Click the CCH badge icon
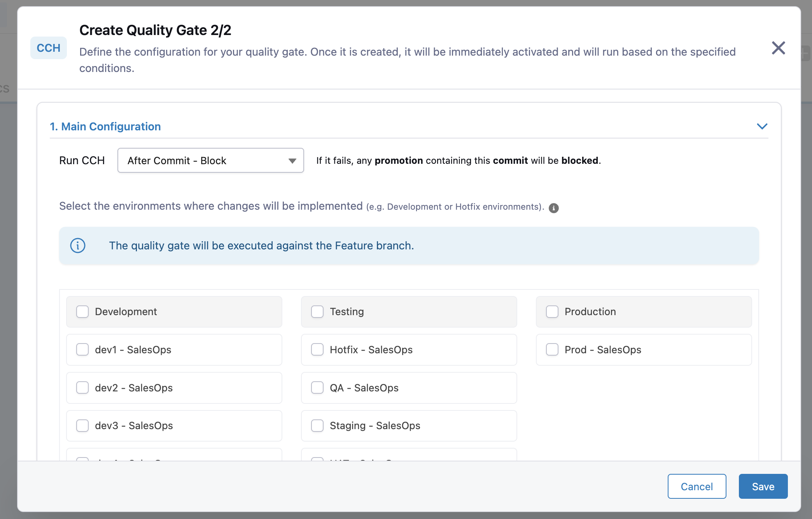Screen dimensions: 812x519 [49, 48]
